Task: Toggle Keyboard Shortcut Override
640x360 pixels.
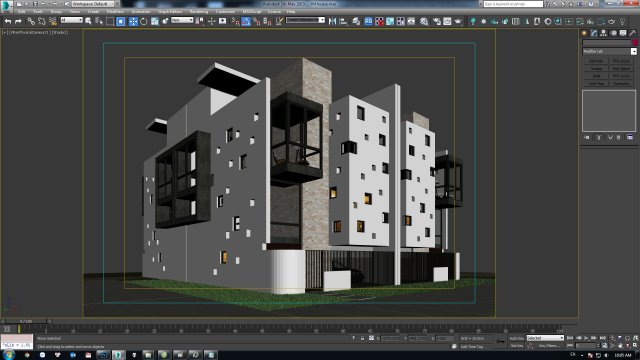Action: tap(222, 21)
